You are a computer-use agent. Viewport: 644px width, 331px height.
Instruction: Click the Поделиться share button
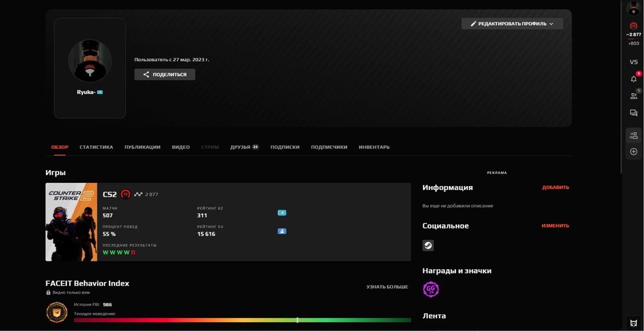[x=165, y=74]
